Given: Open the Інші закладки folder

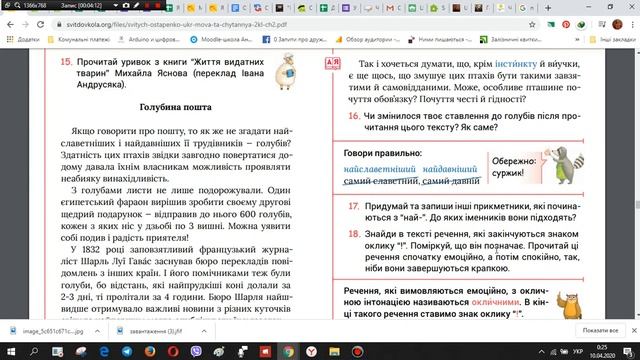Looking at the screenshot, I should tap(613, 40).
